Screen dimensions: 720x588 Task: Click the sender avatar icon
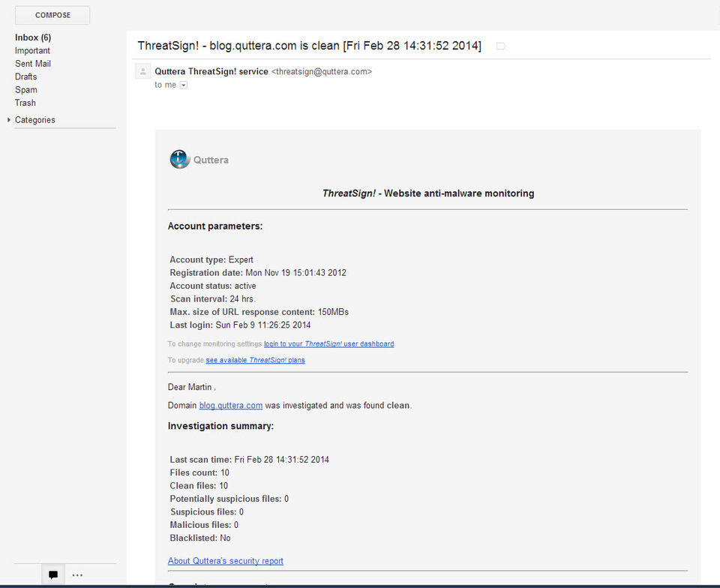tap(142, 71)
